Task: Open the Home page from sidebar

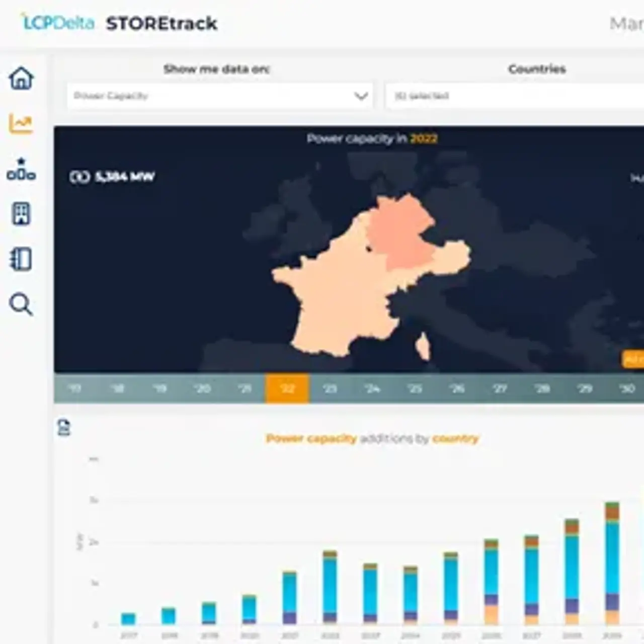Action: pos(21,78)
